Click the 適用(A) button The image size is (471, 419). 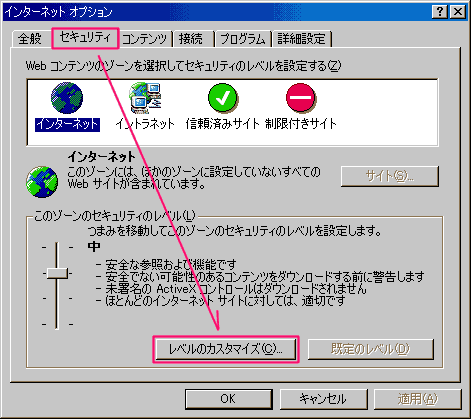pos(418,399)
